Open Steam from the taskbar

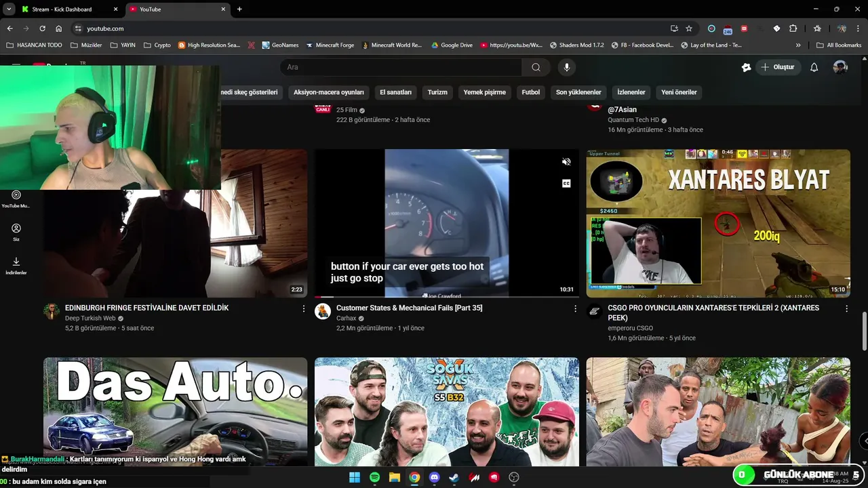click(x=454, y=477)
